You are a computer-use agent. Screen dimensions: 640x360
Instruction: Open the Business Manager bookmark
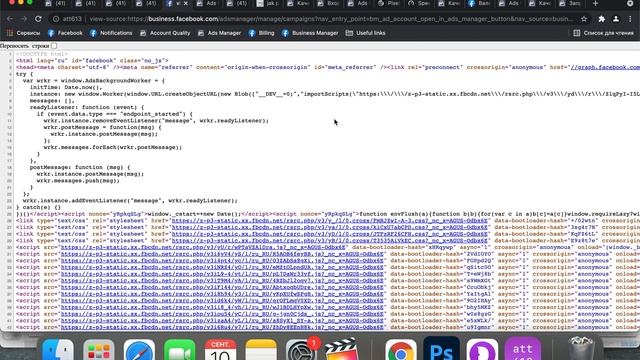pos(310,33)
